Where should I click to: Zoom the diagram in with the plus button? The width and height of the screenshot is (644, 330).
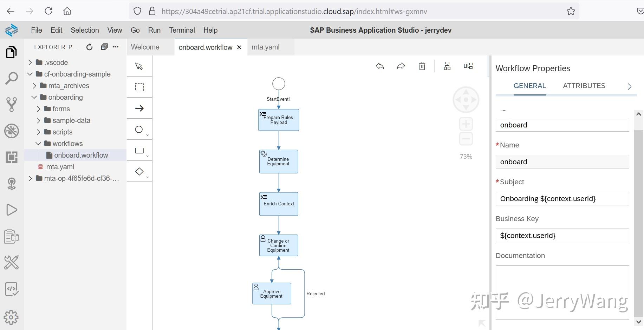(466, 124)
